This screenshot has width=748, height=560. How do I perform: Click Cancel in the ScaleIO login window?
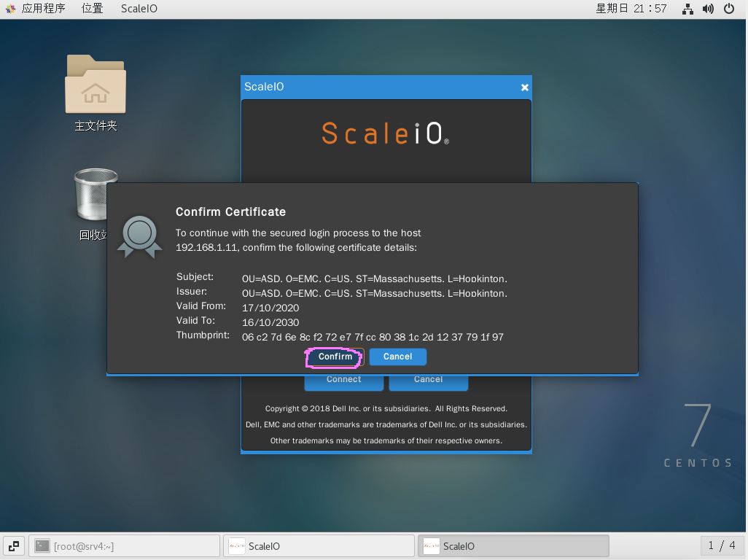tap(428, 383)
